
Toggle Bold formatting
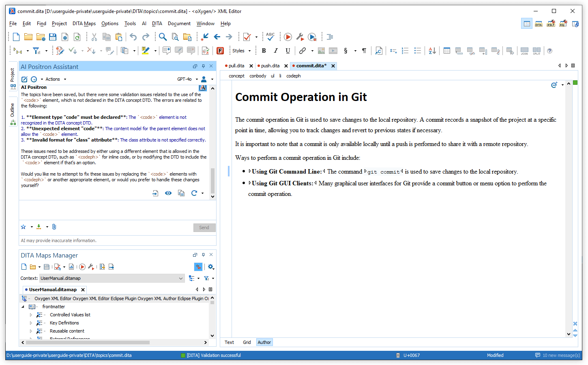coord(264,51)
